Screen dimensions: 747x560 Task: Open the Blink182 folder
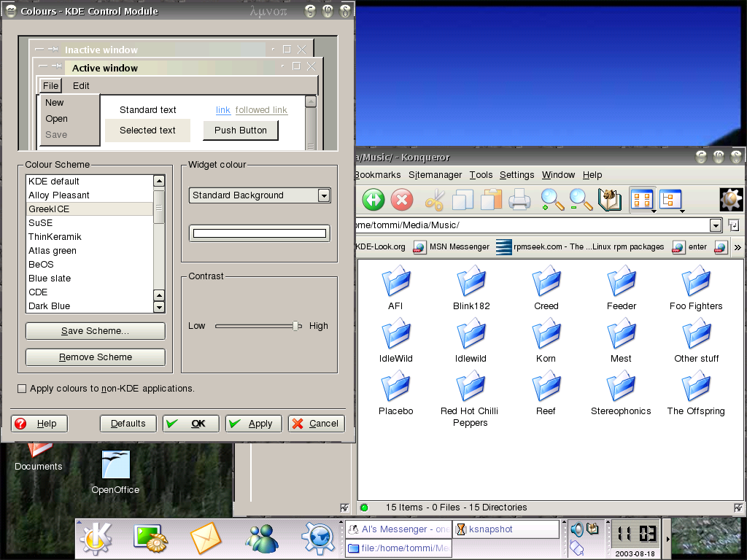471,288
